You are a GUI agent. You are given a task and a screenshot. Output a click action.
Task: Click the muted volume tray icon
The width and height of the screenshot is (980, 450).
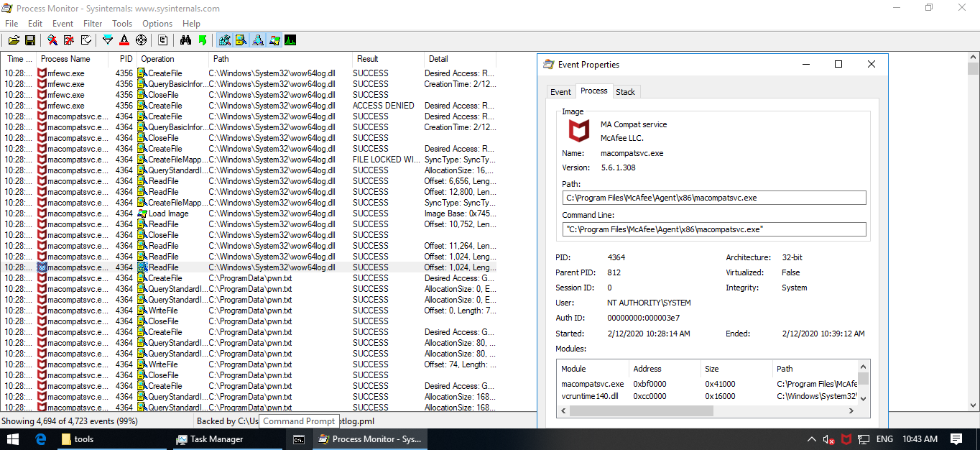click(x=829, y=439)
